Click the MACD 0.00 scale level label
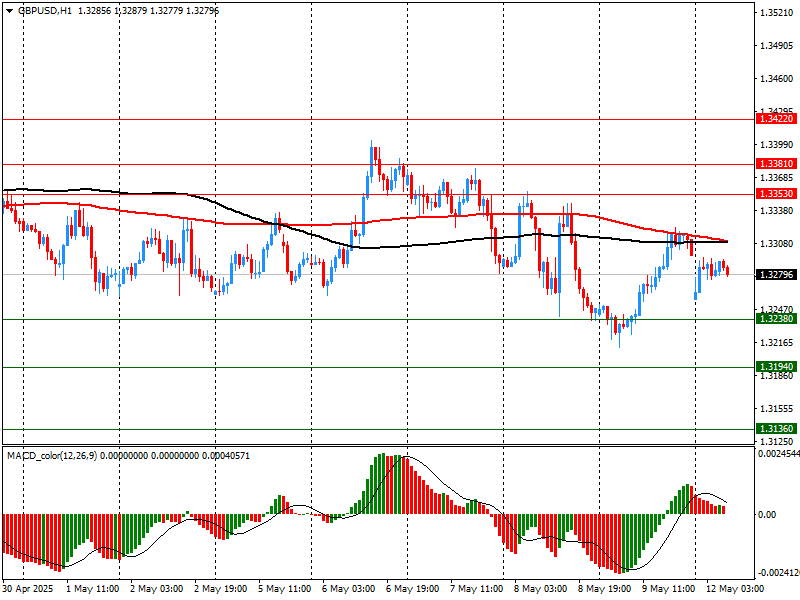The width and height of the screenshot is (800, 600). click(x=768, y=514)
